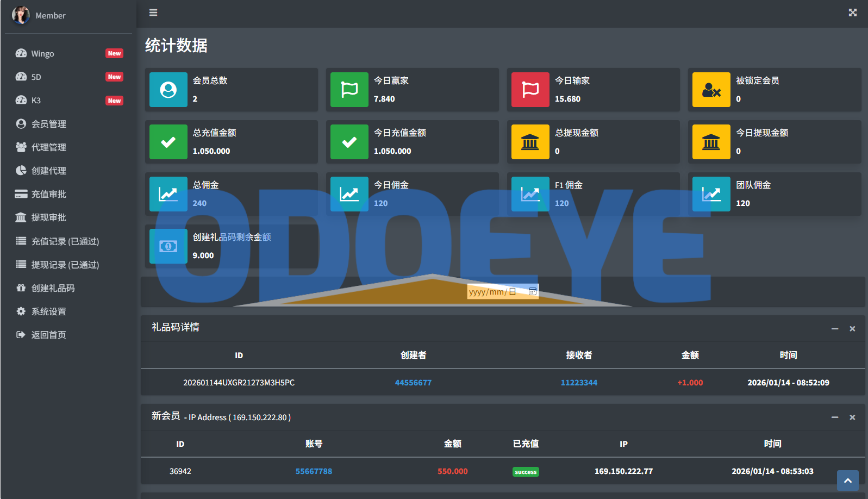
Task: Collapse the 新会员 panel with minus
Action: (834, 417)
